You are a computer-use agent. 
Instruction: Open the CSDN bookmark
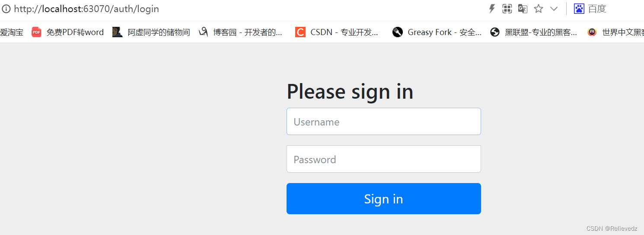337,32
